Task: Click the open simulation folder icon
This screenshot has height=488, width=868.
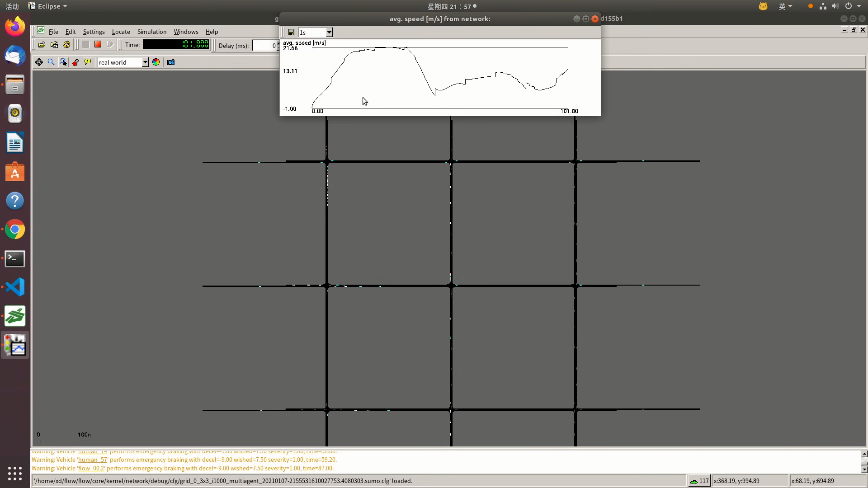Action: [x=42, y=45]
